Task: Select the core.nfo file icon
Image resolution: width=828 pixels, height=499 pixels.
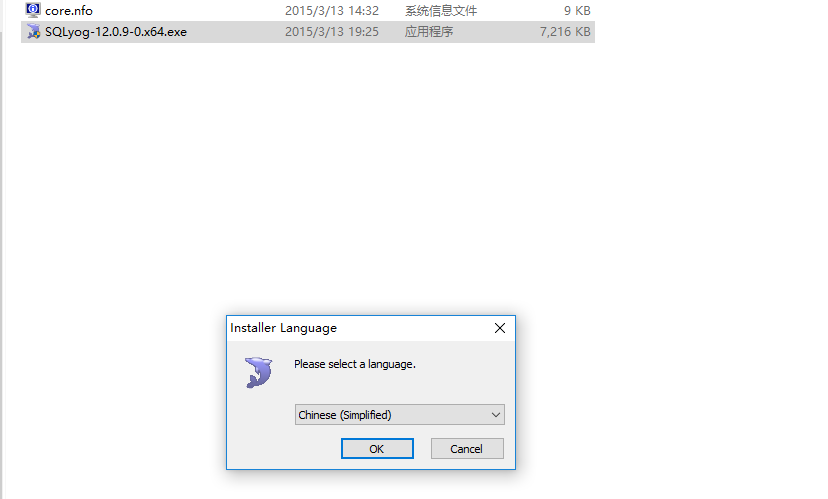Action: pos(33,10)
